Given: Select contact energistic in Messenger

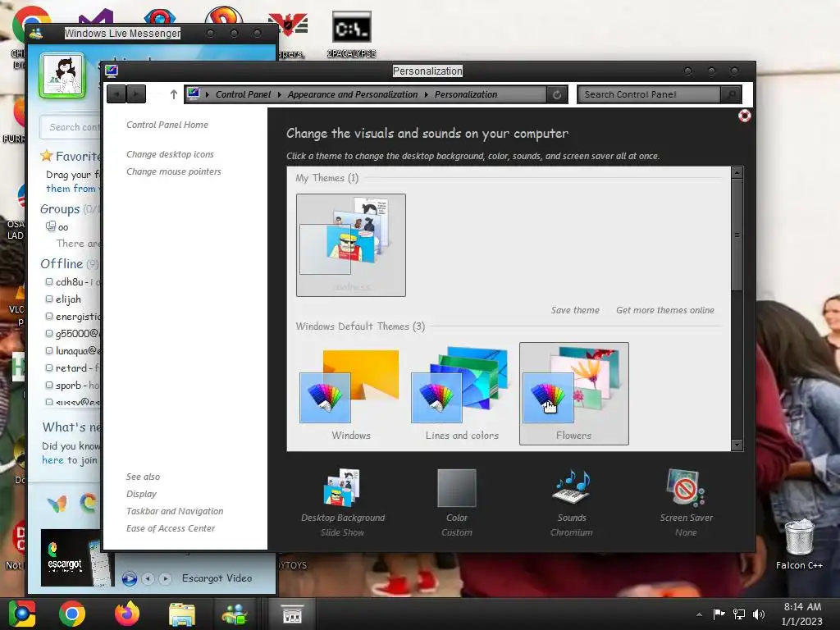Looking at the screenshot, I should pyautogui.click(x=73, y=316).
